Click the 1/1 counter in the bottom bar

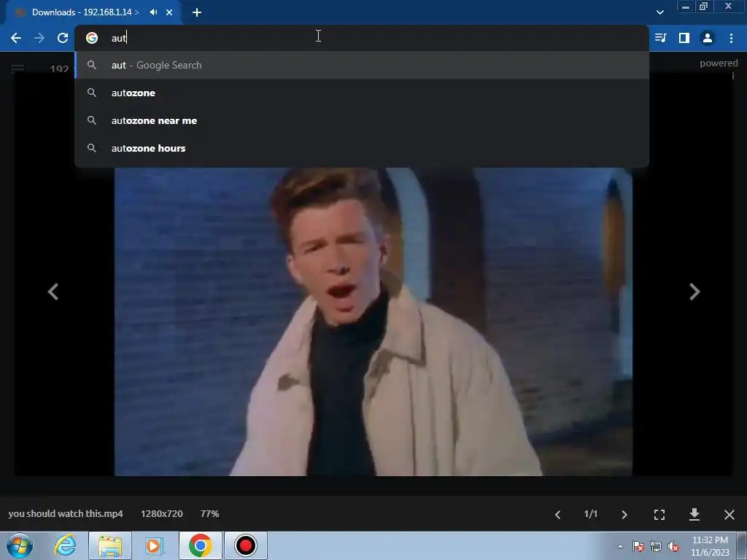591,514
